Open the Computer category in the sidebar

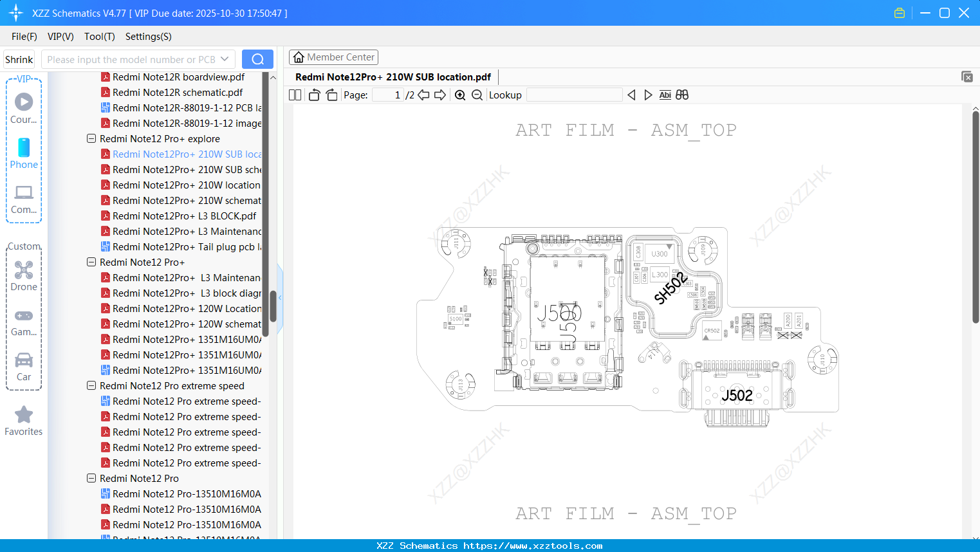[x=24, y=199]
